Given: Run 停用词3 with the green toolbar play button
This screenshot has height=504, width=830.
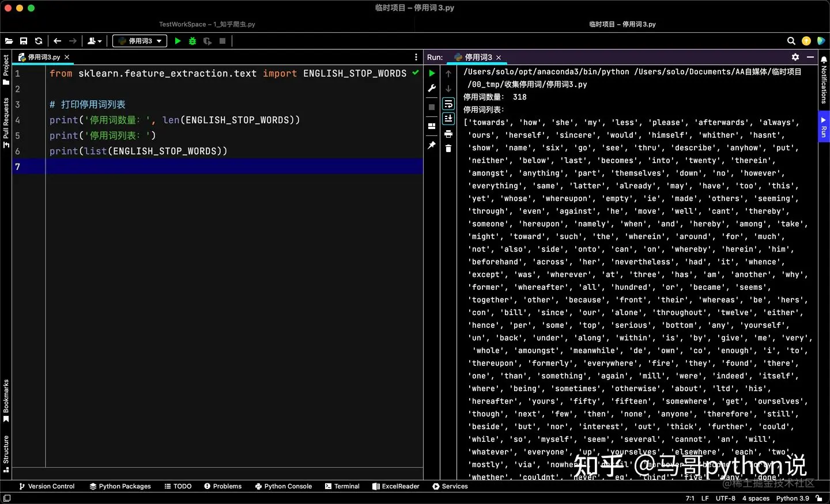Looking at the screenshot, I should click(x=178, y=41).
